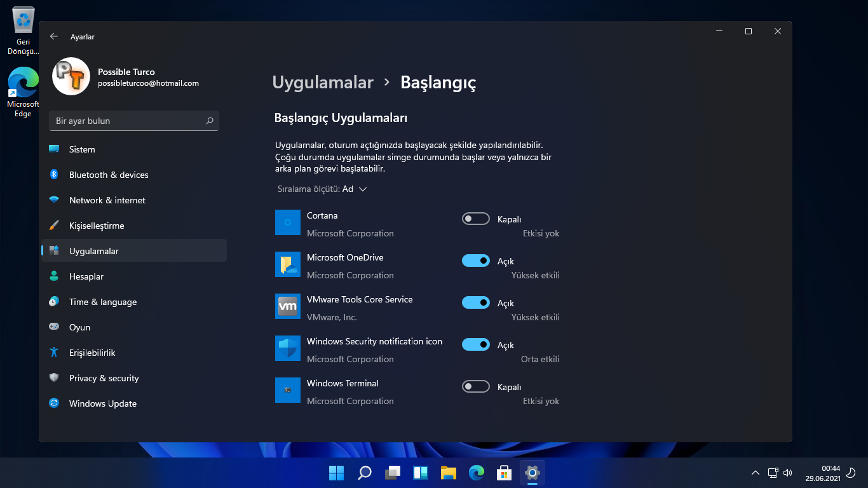Screen dimensions: 868x488
Task: Open Microsoft Edge desktop shortcut
Action: pos(24,92)
